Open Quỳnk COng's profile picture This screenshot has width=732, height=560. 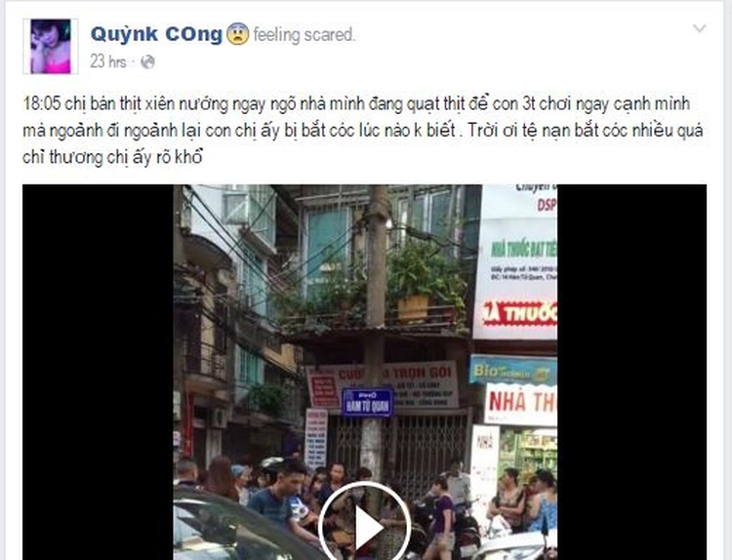[x=51, y=46]
